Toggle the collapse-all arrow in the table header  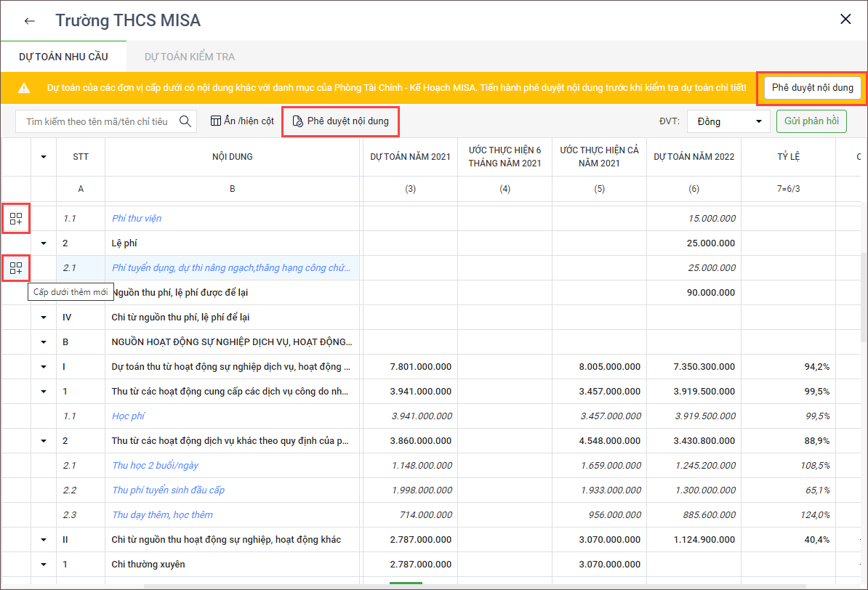44,157
